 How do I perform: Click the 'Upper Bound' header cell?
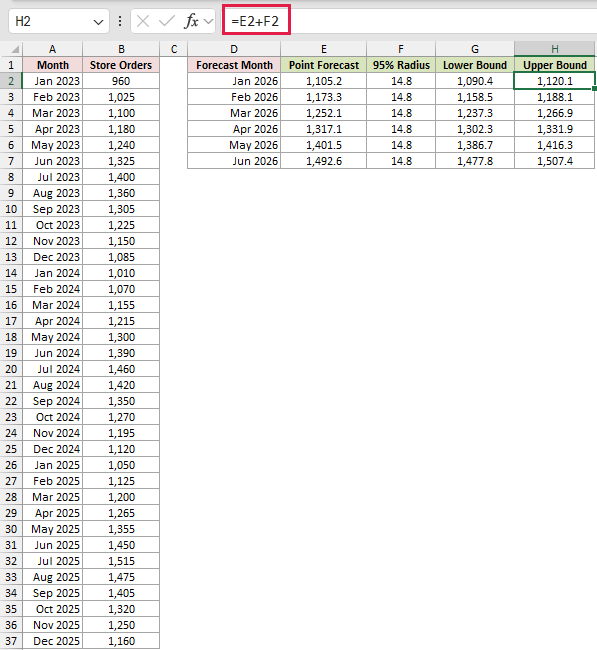(555, 65)
